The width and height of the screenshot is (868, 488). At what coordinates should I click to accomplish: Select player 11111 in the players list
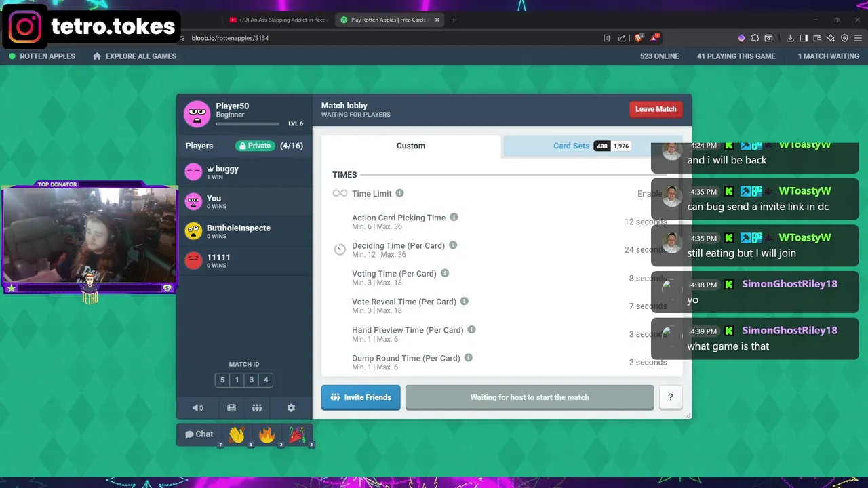point(244,261)
